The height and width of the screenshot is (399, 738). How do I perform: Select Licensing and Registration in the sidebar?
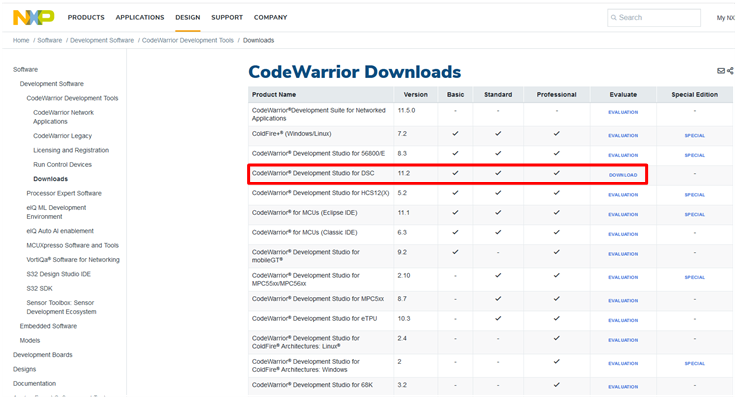tap(71, 150)
